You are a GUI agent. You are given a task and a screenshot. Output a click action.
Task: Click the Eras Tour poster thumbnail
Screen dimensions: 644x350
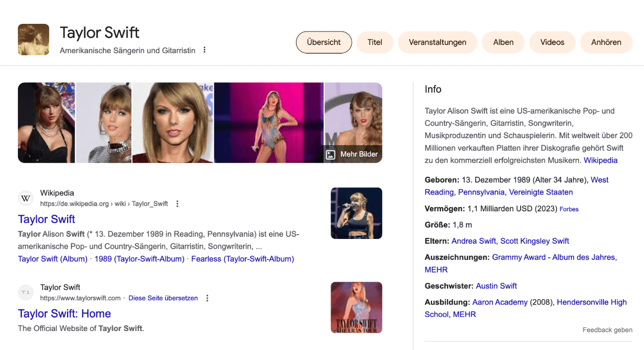coord(357,307)
